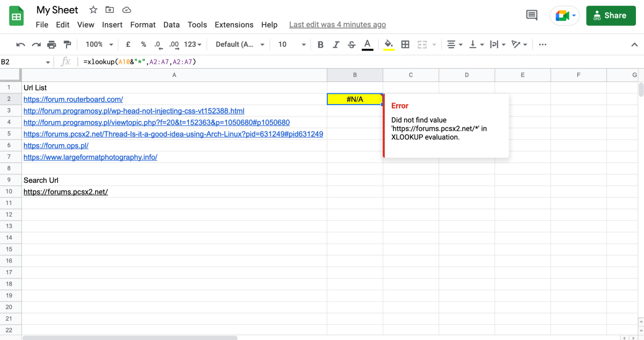Open text rotation dropdown
The height and width of the screenshot is (340, 644).
[519, 45]
